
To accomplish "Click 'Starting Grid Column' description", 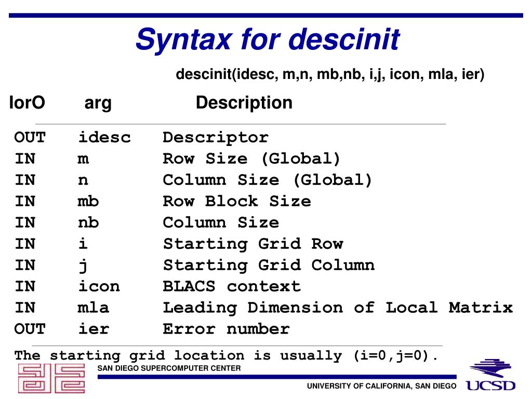I will [269, 265].
